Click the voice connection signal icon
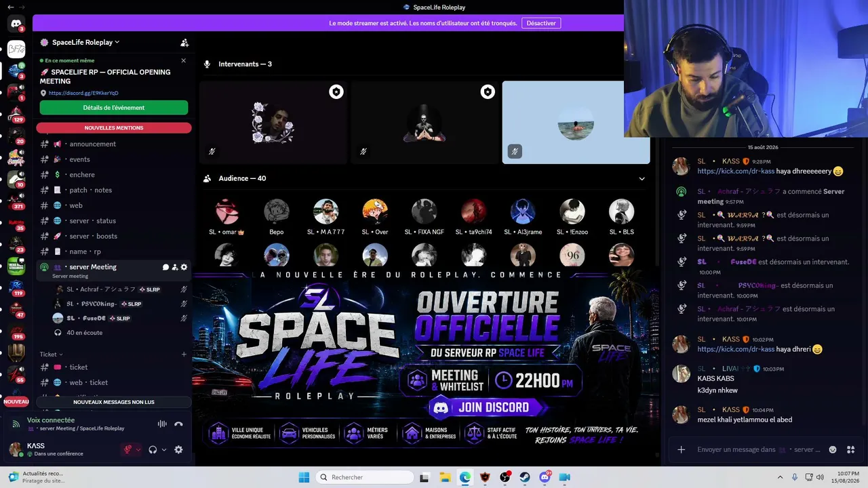 [16, 424]
